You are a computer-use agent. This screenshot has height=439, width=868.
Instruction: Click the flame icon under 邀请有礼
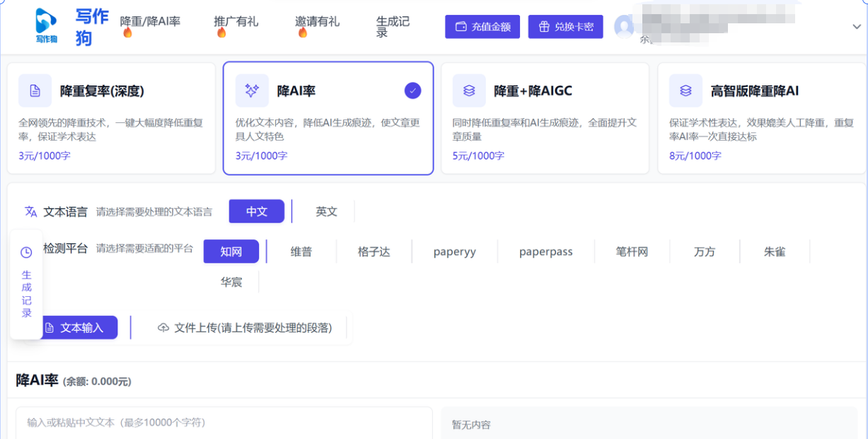(303, 33)
